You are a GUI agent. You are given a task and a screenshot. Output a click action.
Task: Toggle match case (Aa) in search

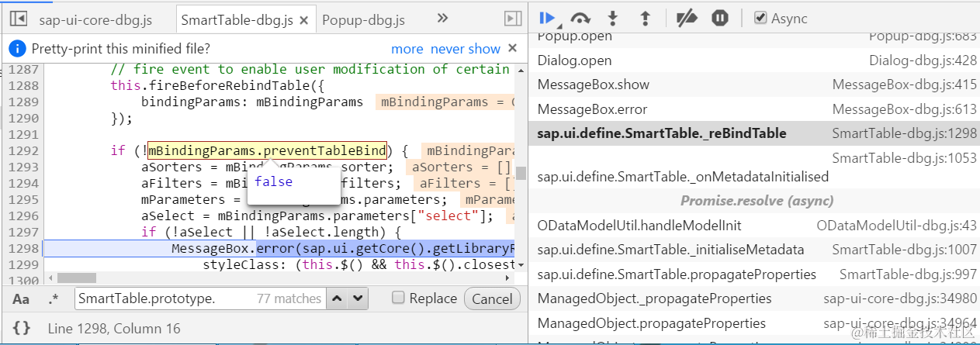pyautogui.click(x=21, y=299)
